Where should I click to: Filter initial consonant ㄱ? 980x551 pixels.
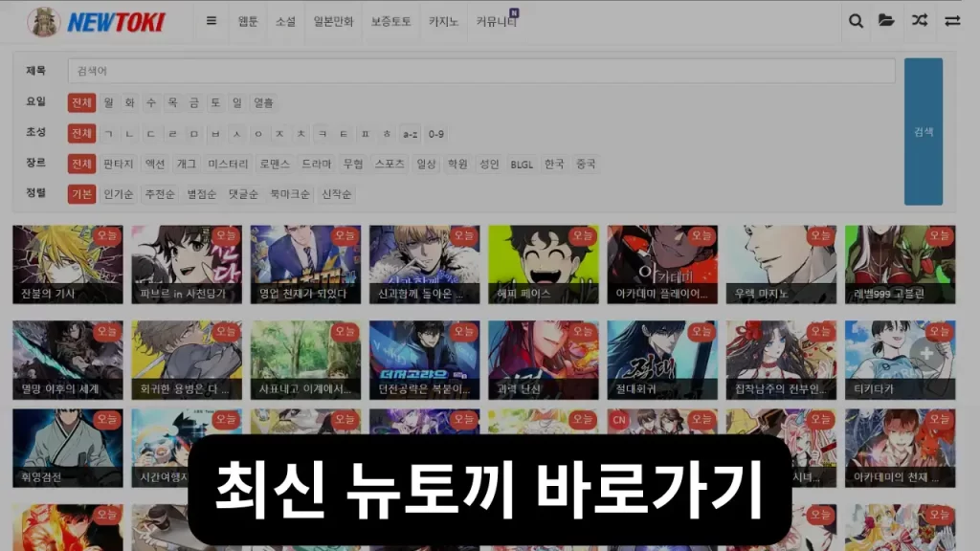click(x=109, y=134)
